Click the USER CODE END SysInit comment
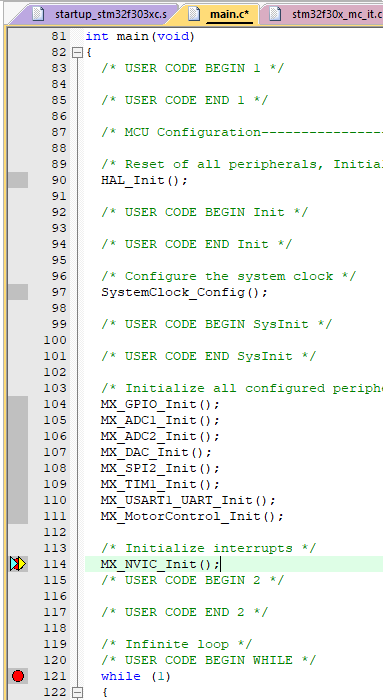Viewport: 383px width, 700px height. pos(208,357)
